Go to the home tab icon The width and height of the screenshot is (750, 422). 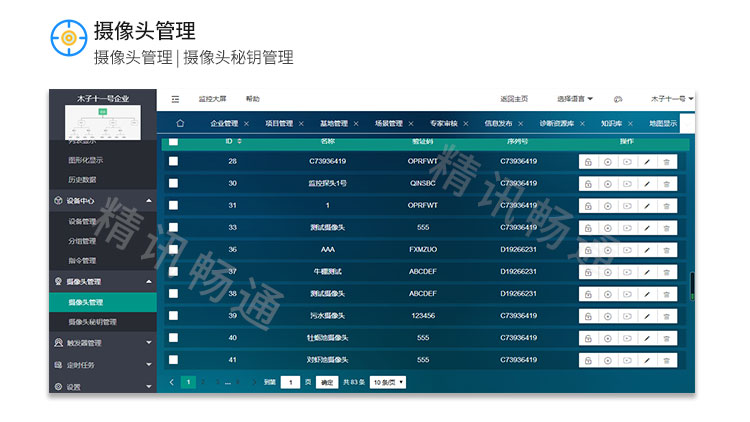(x=180, y=123)
